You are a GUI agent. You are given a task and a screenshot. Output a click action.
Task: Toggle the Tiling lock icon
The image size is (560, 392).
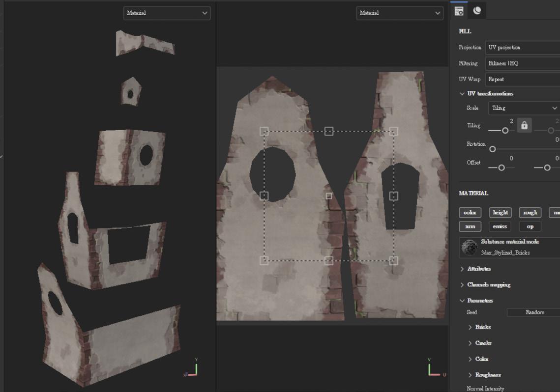pyautogui.click(x=524, y=125)
